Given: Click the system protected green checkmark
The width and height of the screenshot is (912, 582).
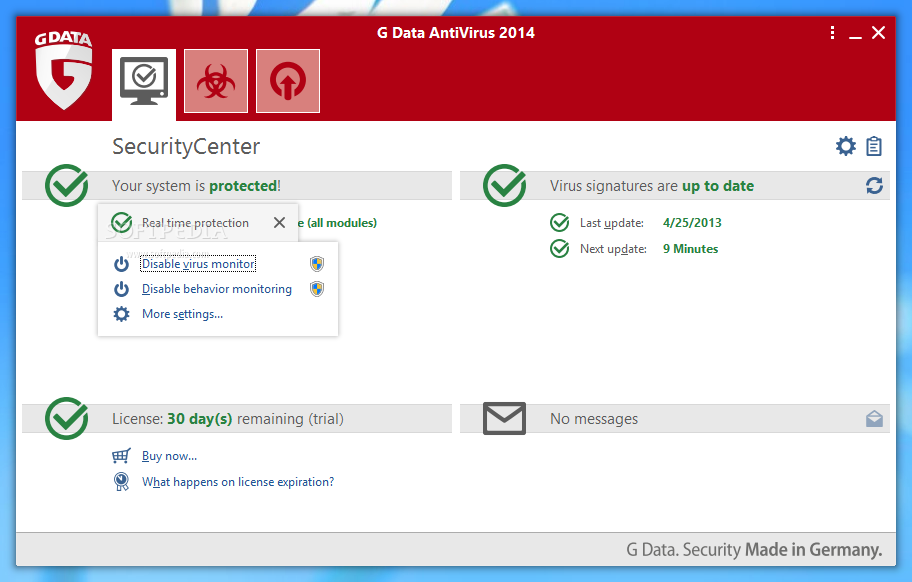Looking at the screenshot, I should pyautogui.click(x=66, y=185).
